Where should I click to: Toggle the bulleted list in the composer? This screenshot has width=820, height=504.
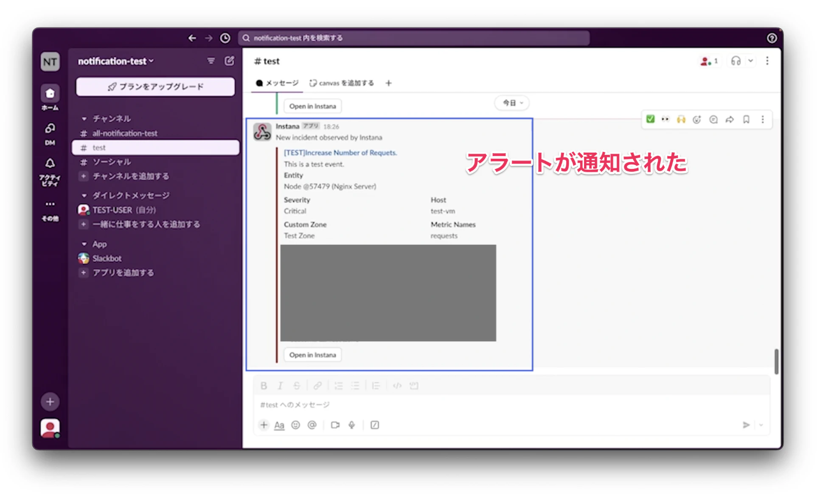tap(355, 386)
